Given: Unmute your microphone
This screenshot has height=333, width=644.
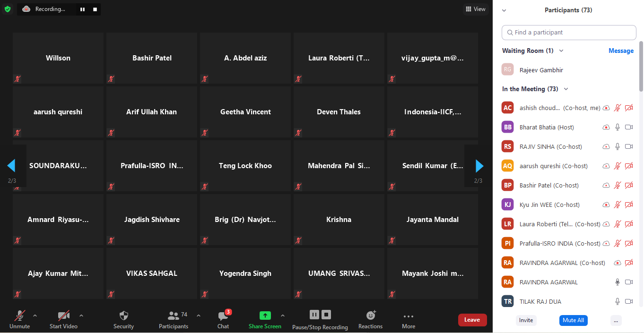Looking at the screenshot, I should coord(20,316).
